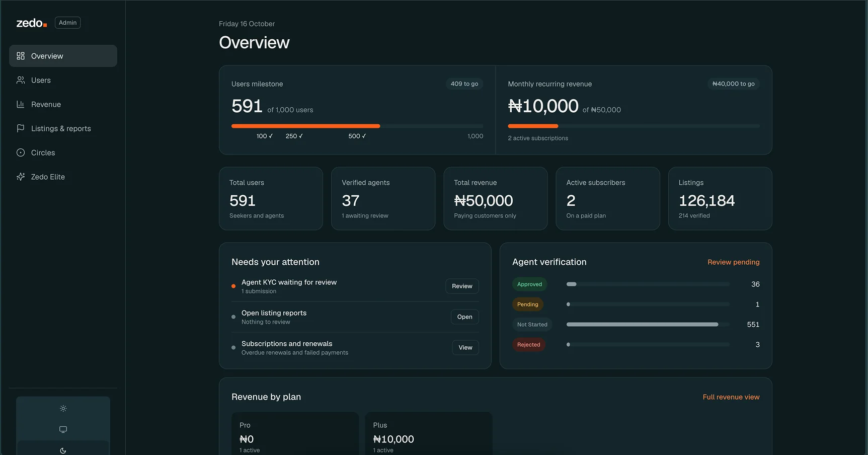
Task: Click the Not Started verification bar
Action: pyautogui.click(x=648, y=325)
